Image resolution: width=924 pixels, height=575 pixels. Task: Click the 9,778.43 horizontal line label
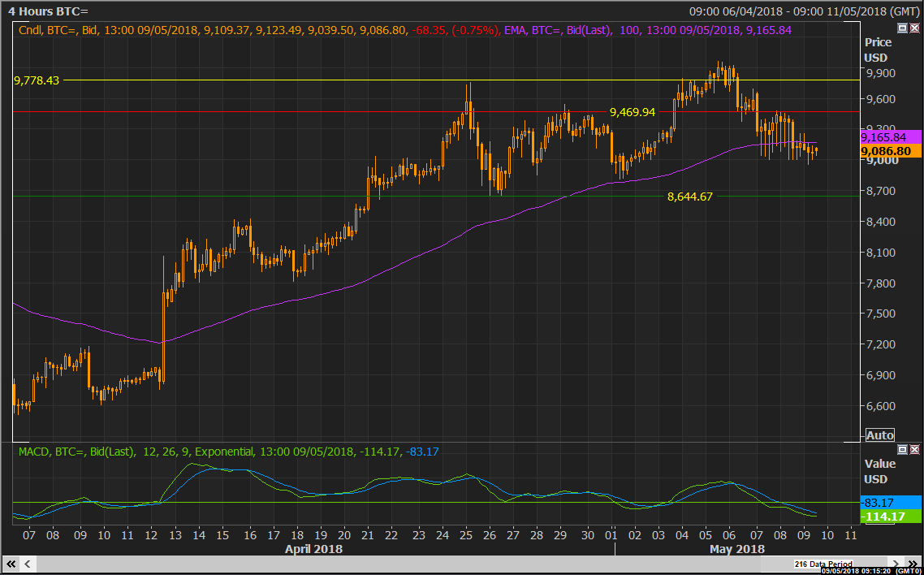pos(37,80)
